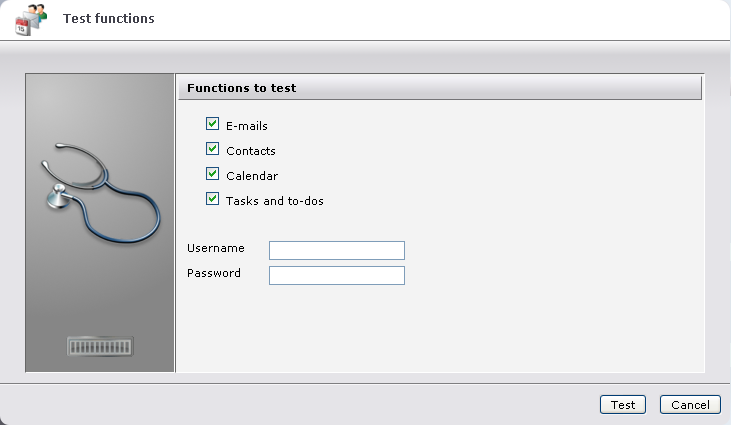Click the Calendar label text
The height and width of the screenshot is (425, 731).
[x=252, y=176]
